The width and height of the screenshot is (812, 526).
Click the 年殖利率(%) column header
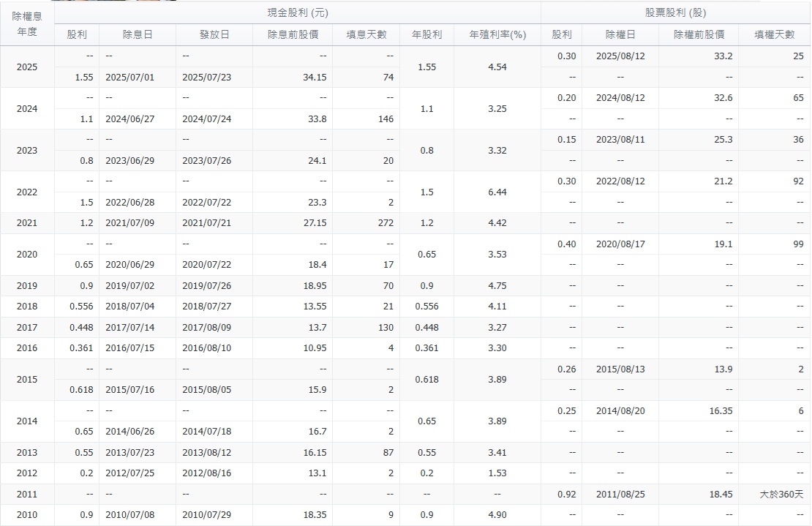click(497, 34)
